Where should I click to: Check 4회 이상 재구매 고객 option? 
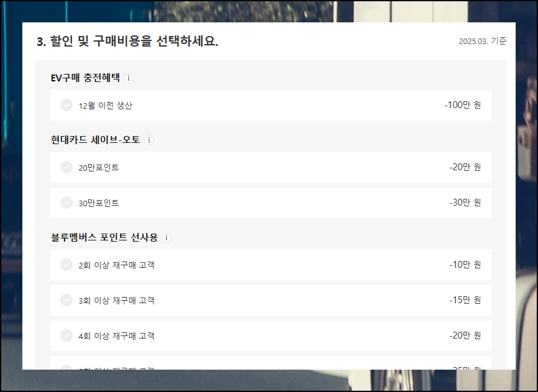[66, 335]
